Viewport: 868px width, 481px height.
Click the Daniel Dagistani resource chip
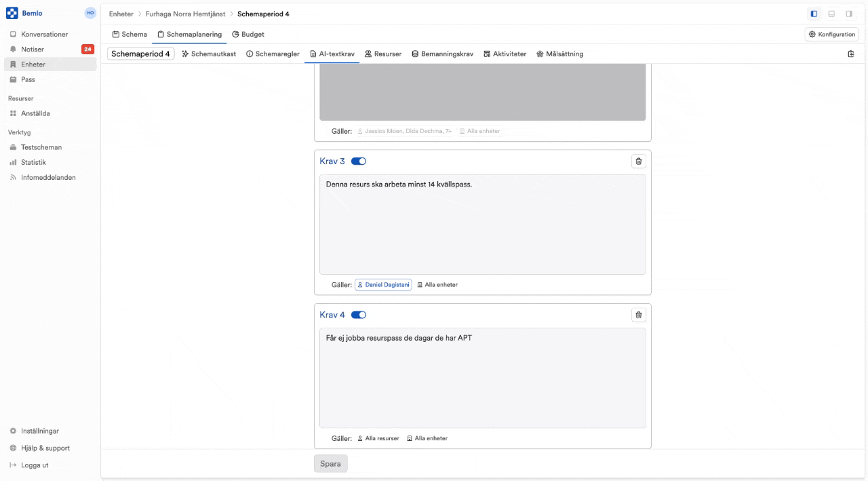point(383,285)
